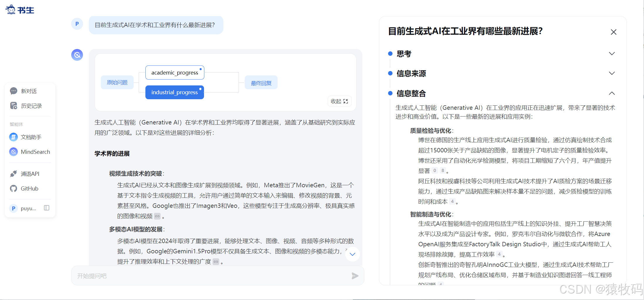Click the 学术界的进展 heading
The image size is (644, 300).
(112, 154)
